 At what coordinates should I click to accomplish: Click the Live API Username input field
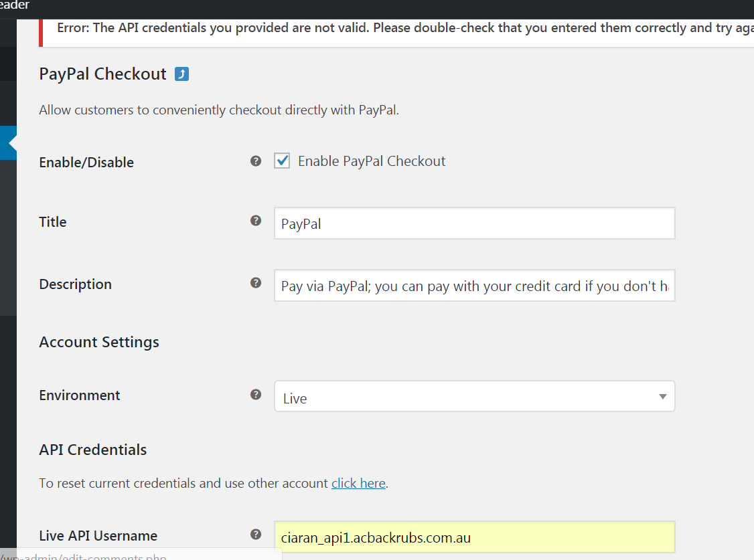[474, 537]
